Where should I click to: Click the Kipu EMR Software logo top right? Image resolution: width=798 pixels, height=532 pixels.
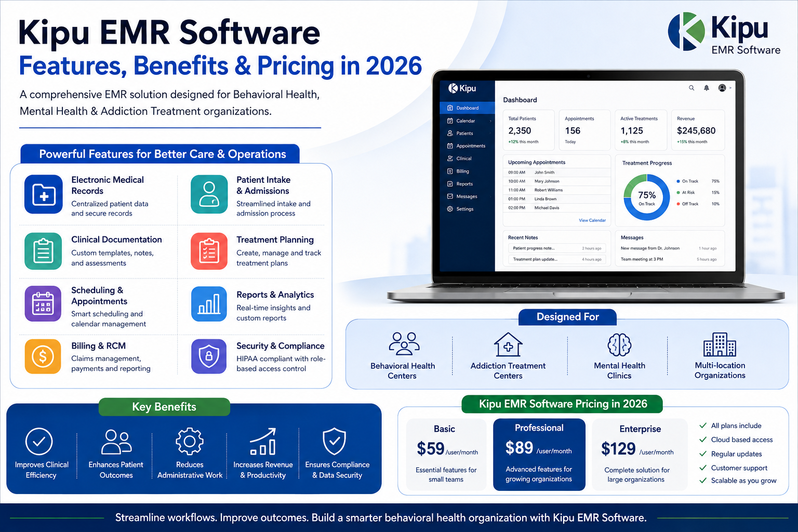point(724,33)
